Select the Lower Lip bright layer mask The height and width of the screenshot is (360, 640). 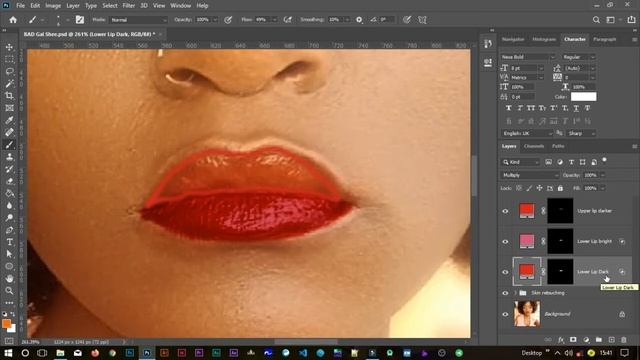[560, 242]
